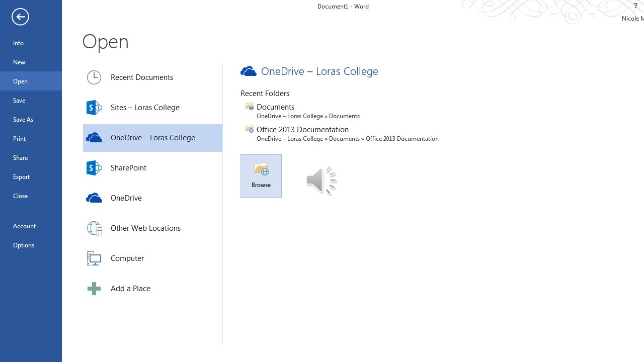The image size is (644, 362).
Task: Click the Help question mark icon
Action: point(635,6)
